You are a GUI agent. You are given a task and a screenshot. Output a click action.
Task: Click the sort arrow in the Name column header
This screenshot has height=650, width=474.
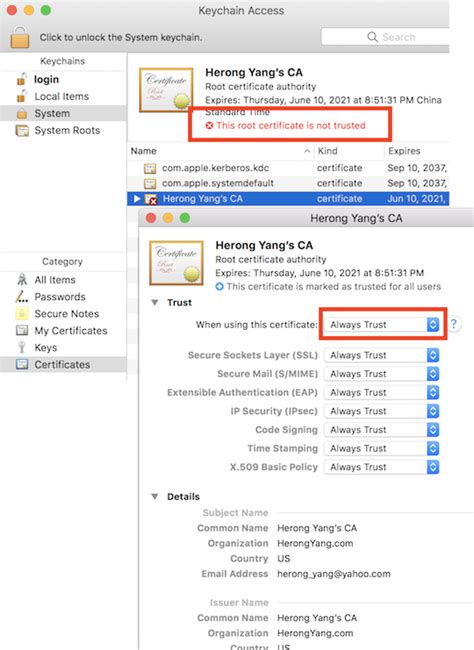[x=307, y=151]
